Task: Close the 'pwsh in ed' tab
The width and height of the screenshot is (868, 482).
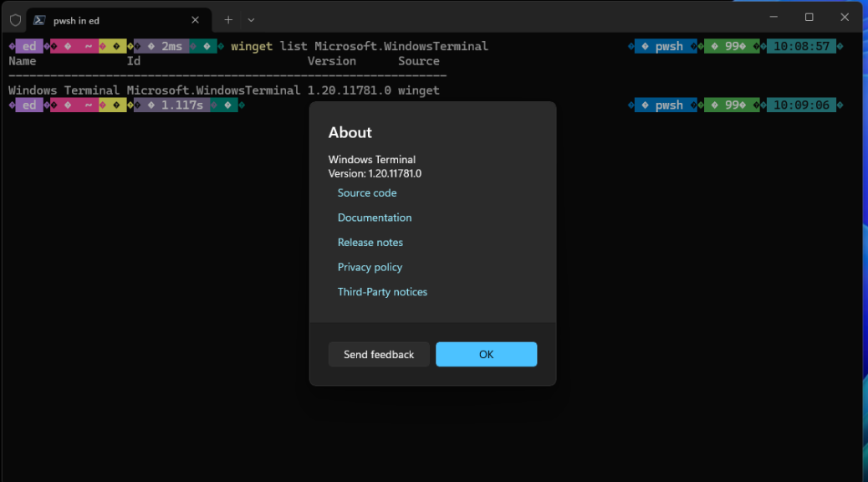Action: coord(196,20)
